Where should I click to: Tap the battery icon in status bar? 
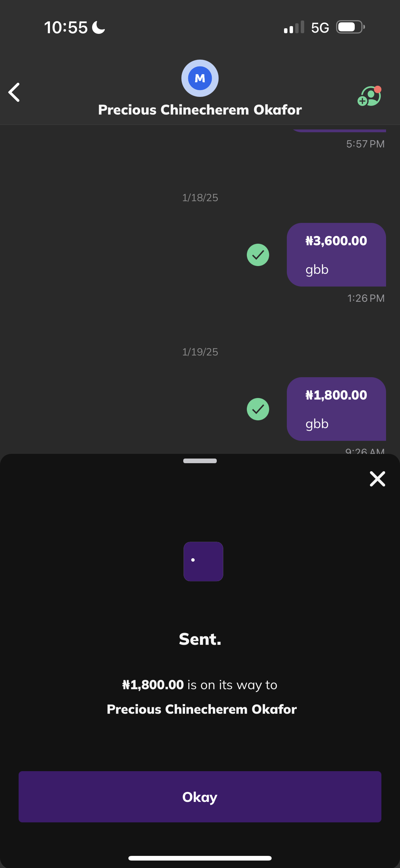coord(350,27)
